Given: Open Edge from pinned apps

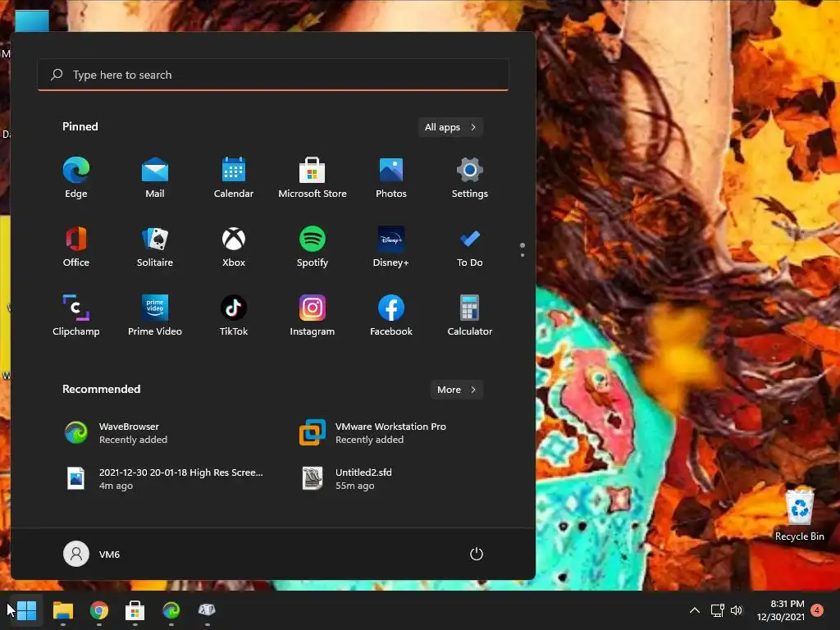Looking at the screenshot, I should point(76,177).
